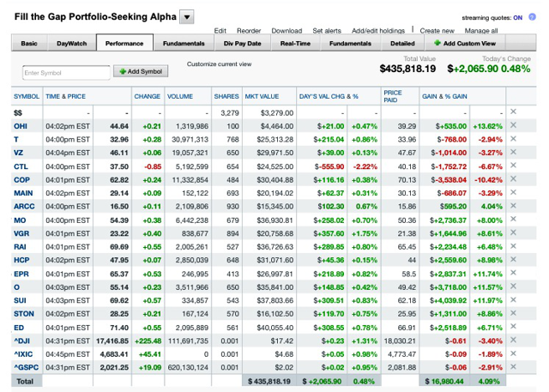Viewport: 549px width, 392px height.
Task: Click the Add Symbol button
Action: click(141, 71)
